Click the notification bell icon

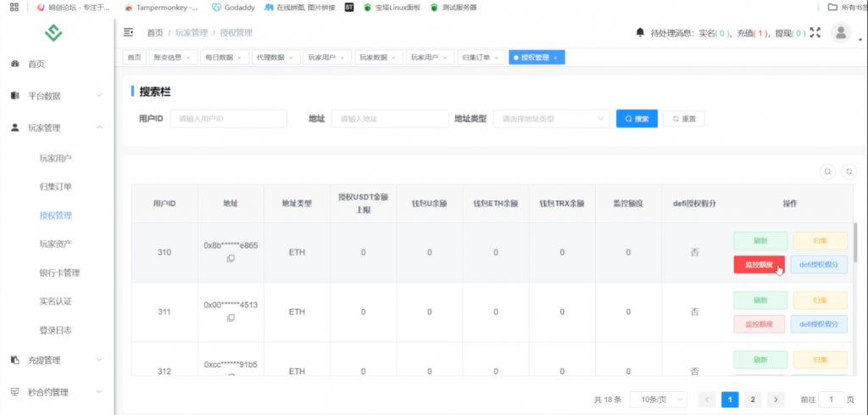tap(640, 33)
